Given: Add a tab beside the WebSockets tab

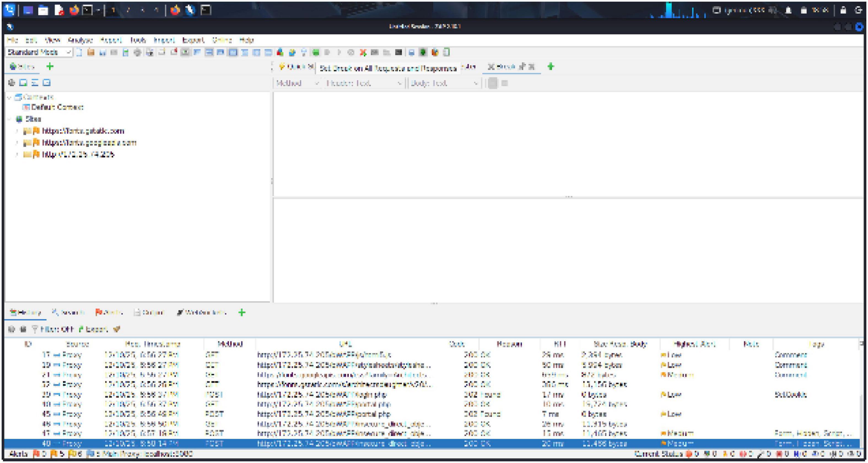Looking at the screenshot, I should click(x=242, y=312).
